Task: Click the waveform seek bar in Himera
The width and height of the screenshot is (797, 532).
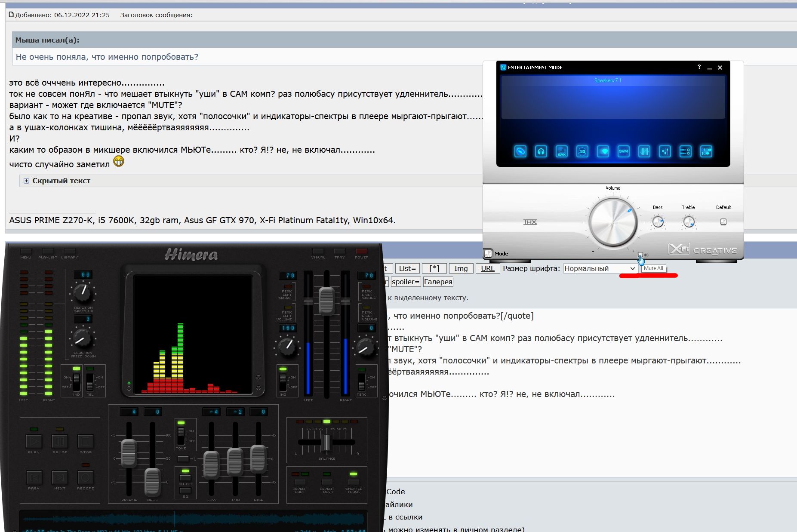Action: [193, 519]
